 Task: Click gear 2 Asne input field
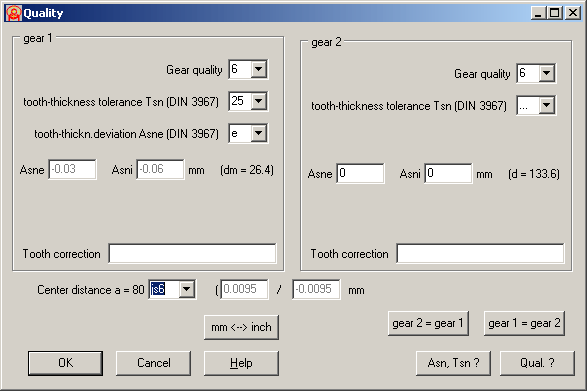pyautogui.click(x=360, y=173)
